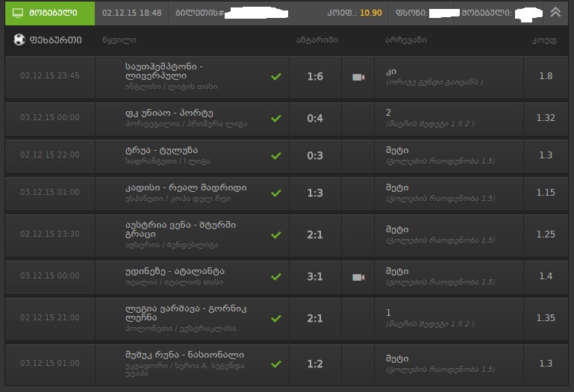Click score 0:4

[315, 118]
